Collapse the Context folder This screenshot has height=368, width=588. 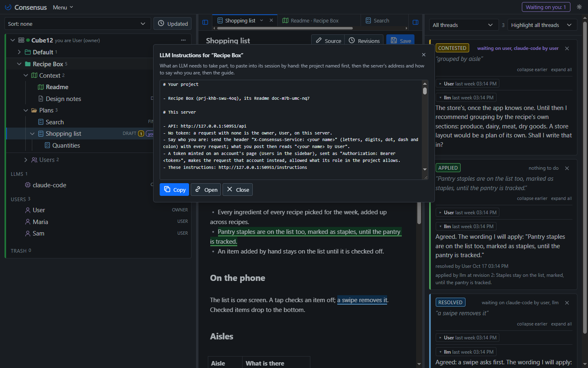coord(26,75)
